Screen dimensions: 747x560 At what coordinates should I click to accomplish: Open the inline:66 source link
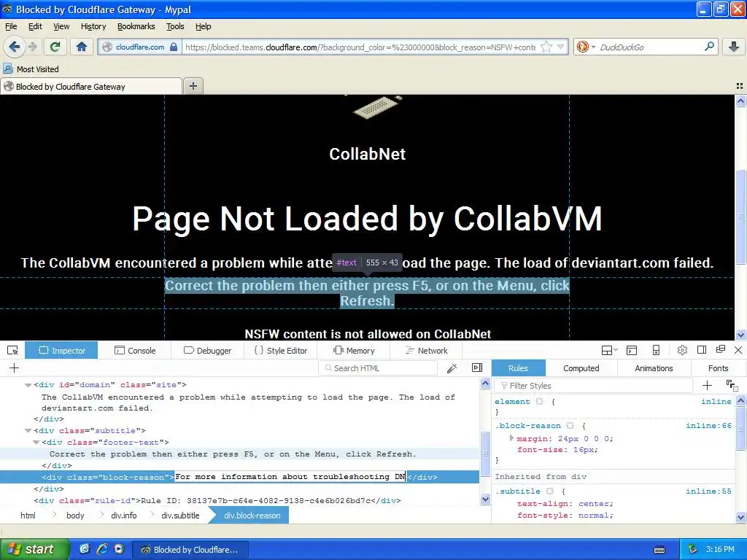click(x=708, y=426)
